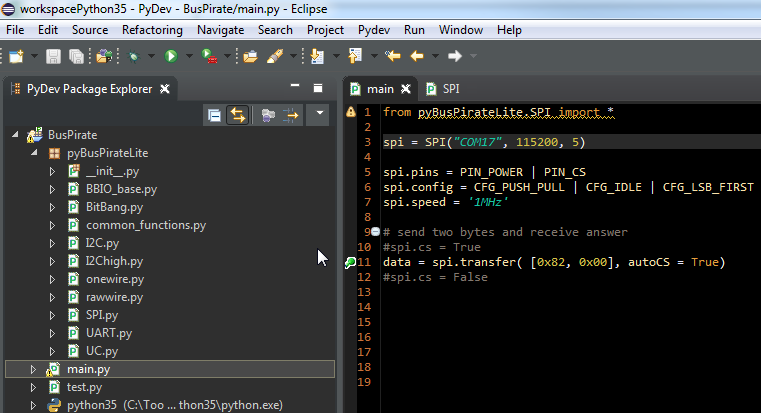Select UC.py in the explorer
Screen dimensions: 761x413
pos(102,351)
